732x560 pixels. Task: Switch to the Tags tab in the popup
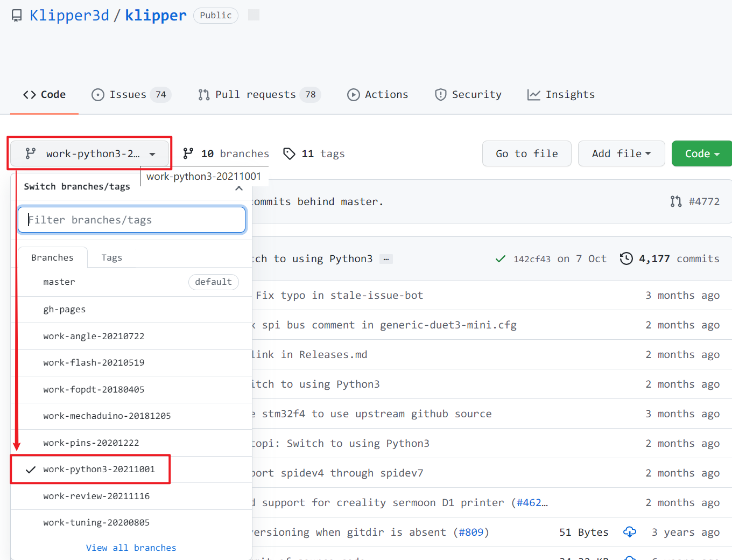tap(112, 257)
